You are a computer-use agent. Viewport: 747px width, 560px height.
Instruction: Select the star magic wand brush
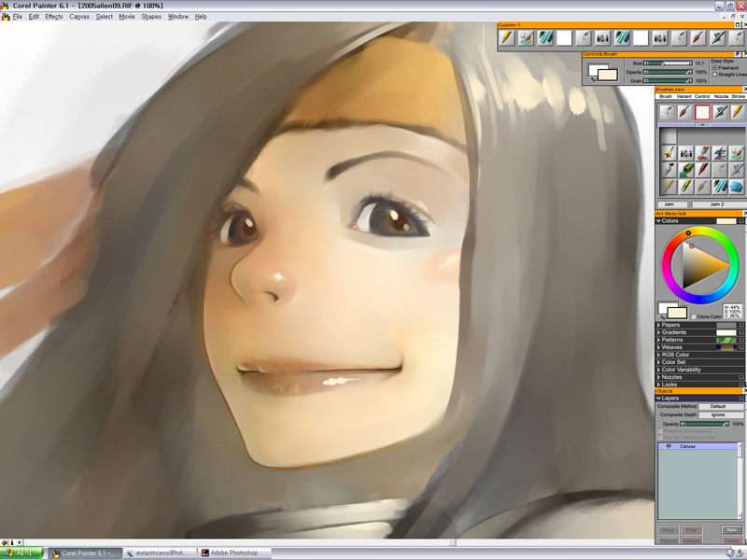coord(669,153)
